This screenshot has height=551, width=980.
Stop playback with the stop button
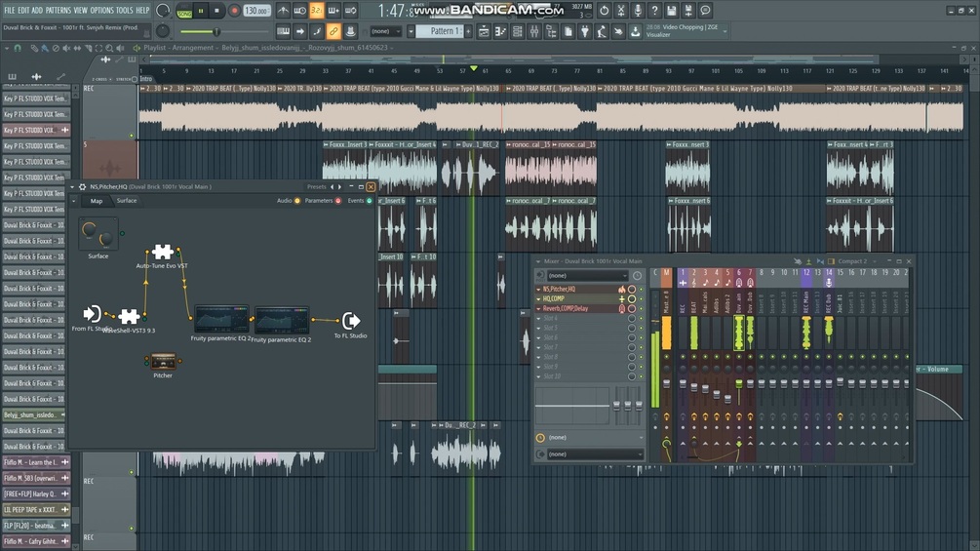(x=216, y=11)
